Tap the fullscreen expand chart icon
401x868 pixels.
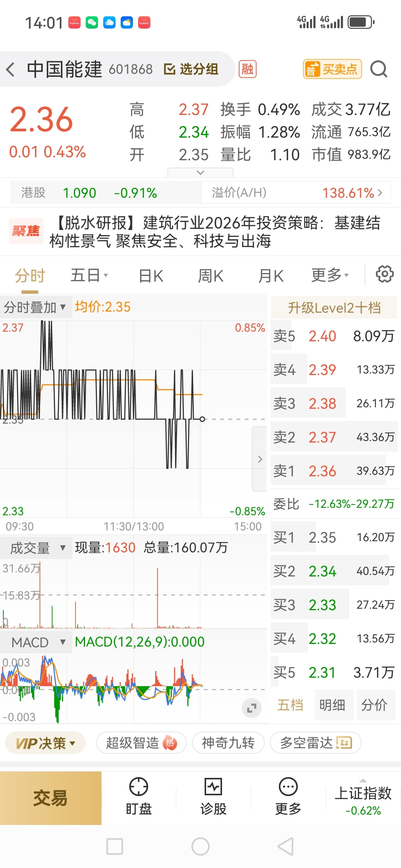[252, 708]
